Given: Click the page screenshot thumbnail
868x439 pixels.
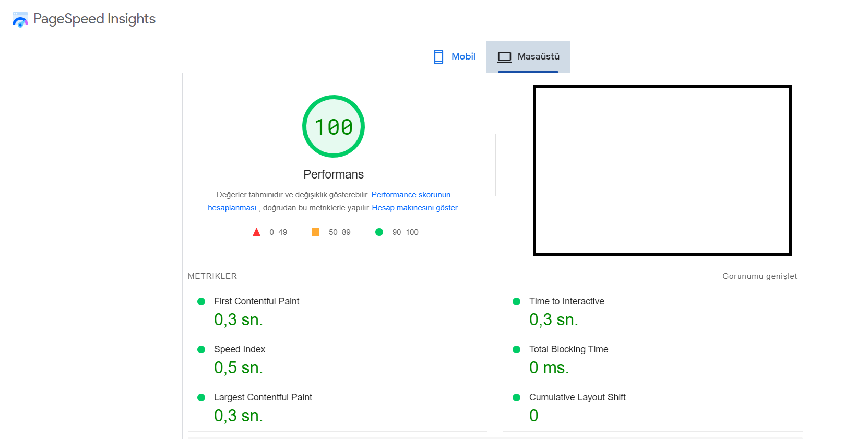Looking at the screenshot, I should point(662,170).
